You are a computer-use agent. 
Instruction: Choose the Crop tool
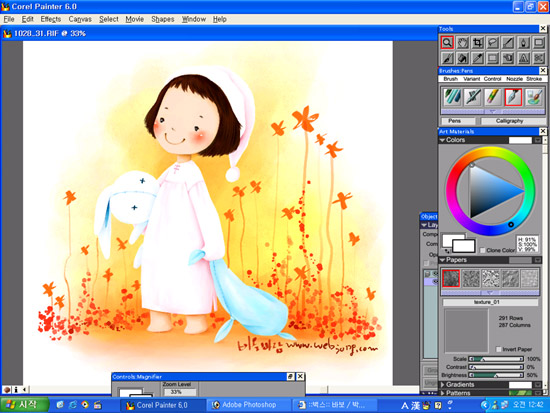478,43
